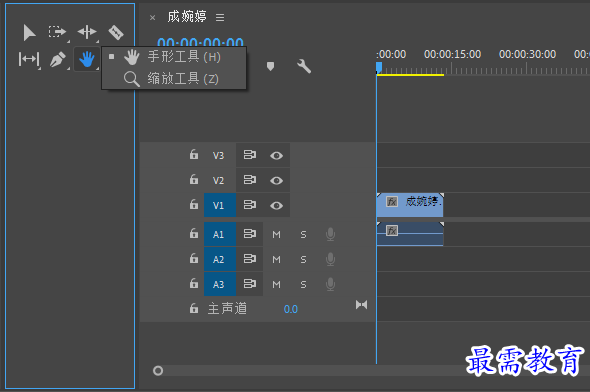The width and height of the screenshot is (590, 392).
Task: Toggle lock on track V2
Action: click(194, 179)
